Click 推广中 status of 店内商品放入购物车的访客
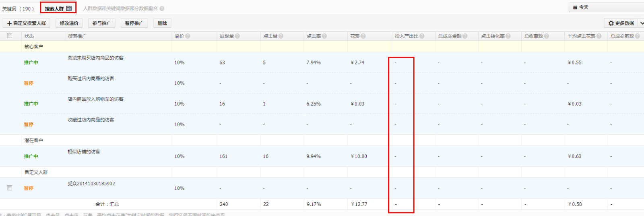 [31, 104]
